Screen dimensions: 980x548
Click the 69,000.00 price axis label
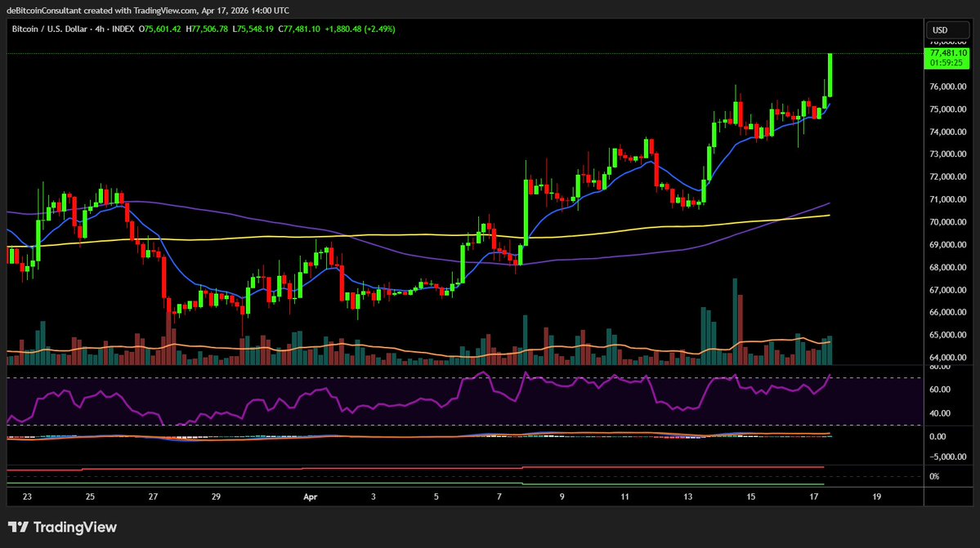948,245
